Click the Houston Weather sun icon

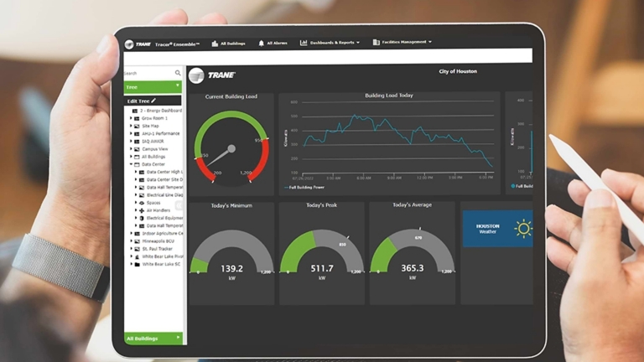[x=522, y=228]
